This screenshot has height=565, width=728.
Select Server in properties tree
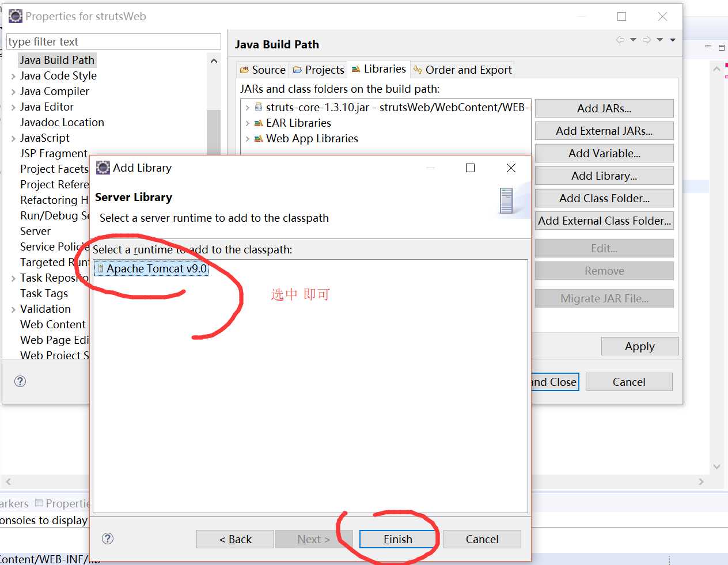[35, 231]
